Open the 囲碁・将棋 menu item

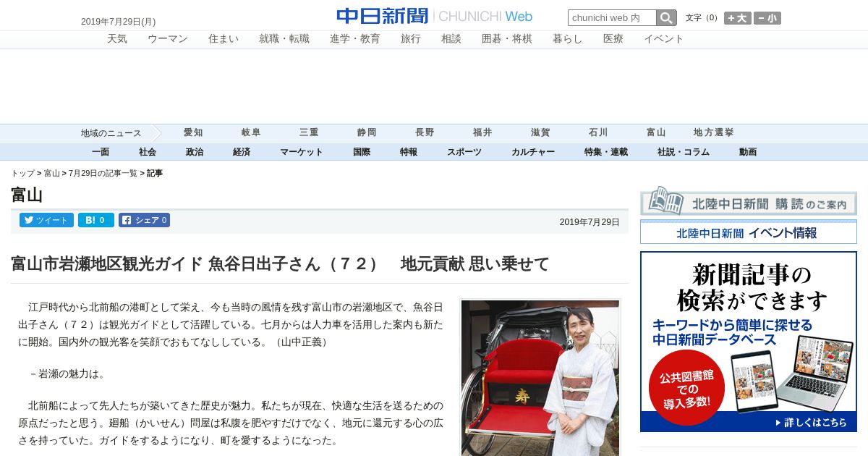click(507, 39)
